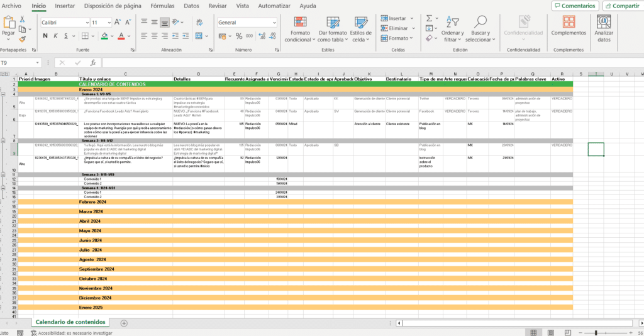The image size is (644, 336).
Task: Switch to Page Break preview in status bar
Action: coord(568,332)
